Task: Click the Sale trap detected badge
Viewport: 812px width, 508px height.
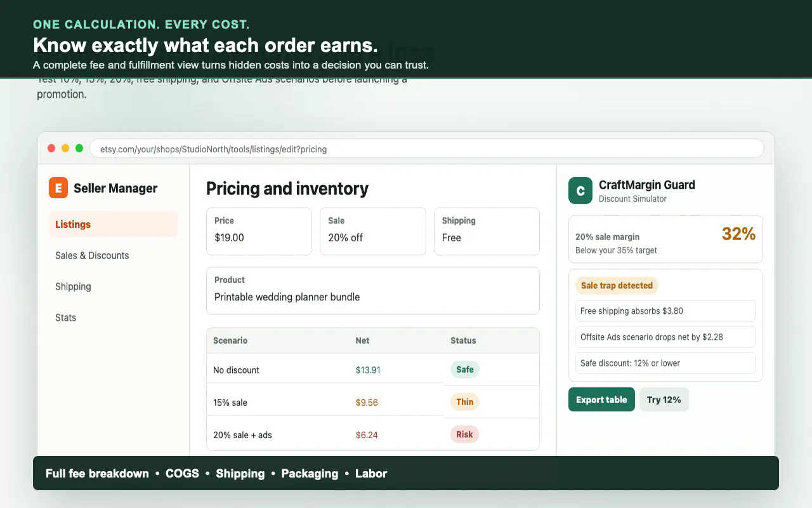Action: [617, 286]
